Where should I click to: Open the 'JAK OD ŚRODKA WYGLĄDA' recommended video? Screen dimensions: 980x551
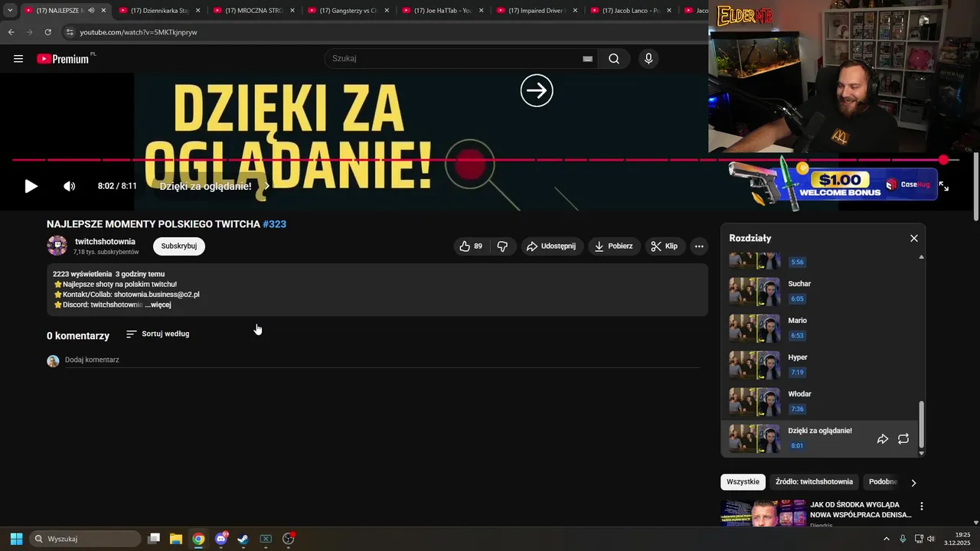click(861, 510)
